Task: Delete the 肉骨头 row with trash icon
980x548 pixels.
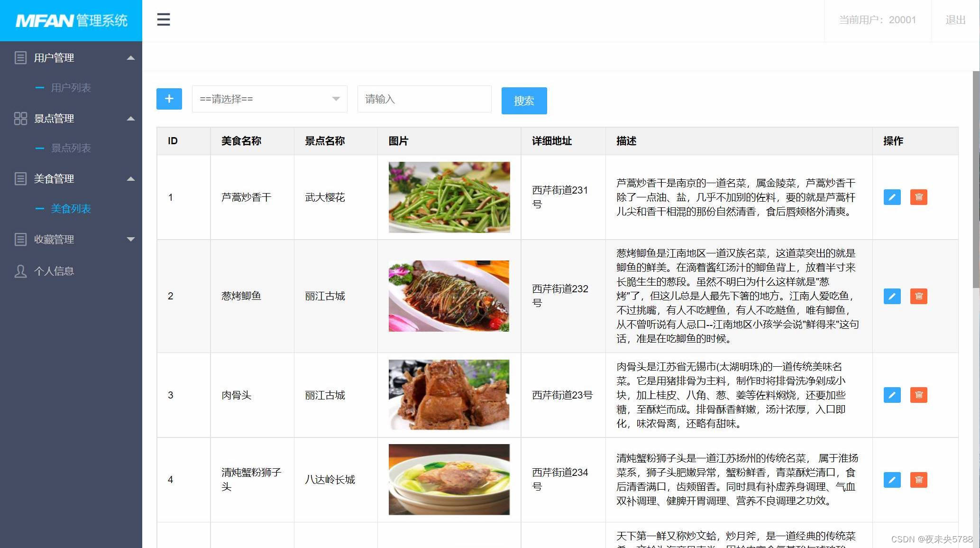Action: [918, 395]
